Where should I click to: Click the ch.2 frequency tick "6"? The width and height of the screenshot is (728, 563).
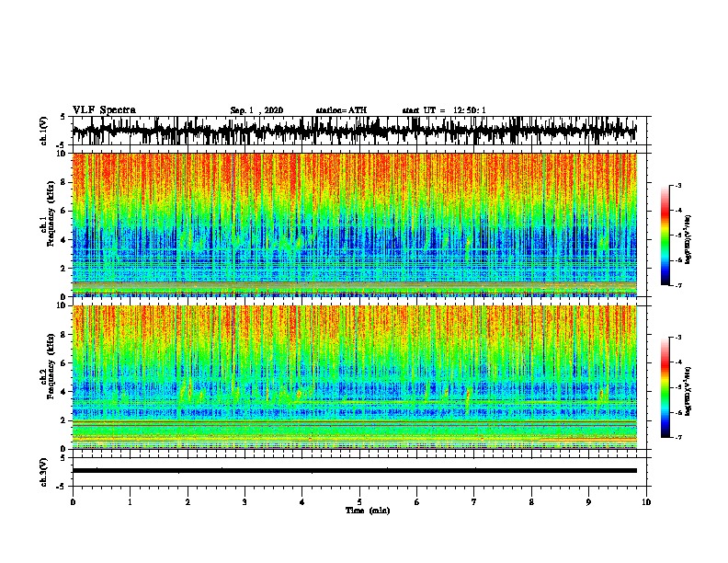point(64,363)
